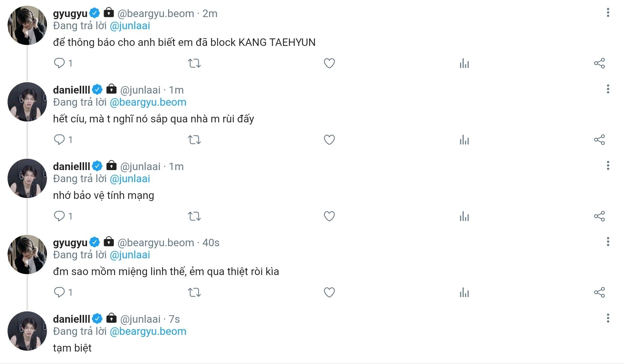Open the gyugyu display name on the first tweet
The width and height of the screenshot is (624, 364).
[70, 14]
